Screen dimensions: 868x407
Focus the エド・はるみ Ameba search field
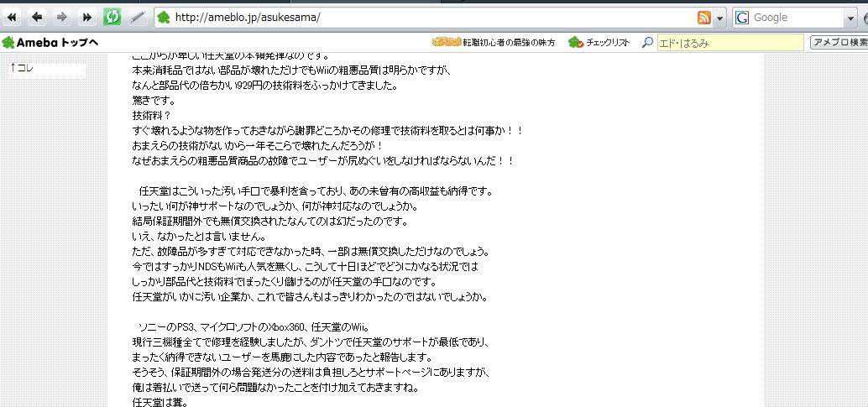730,43
